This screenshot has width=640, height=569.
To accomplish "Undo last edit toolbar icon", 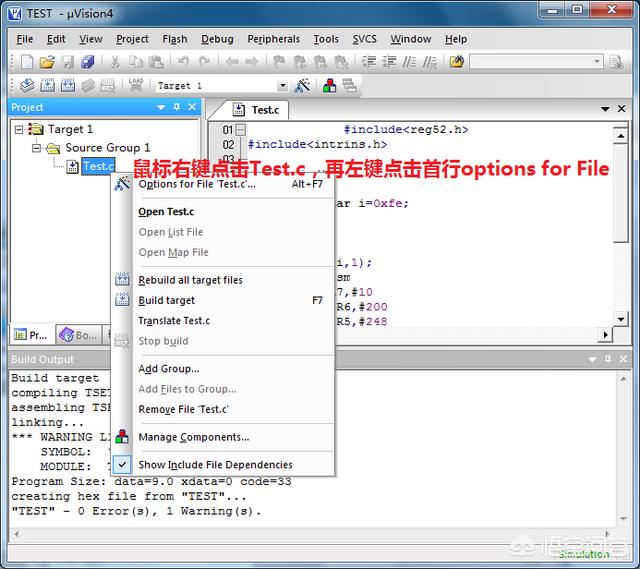I will [x=183, y=62].
